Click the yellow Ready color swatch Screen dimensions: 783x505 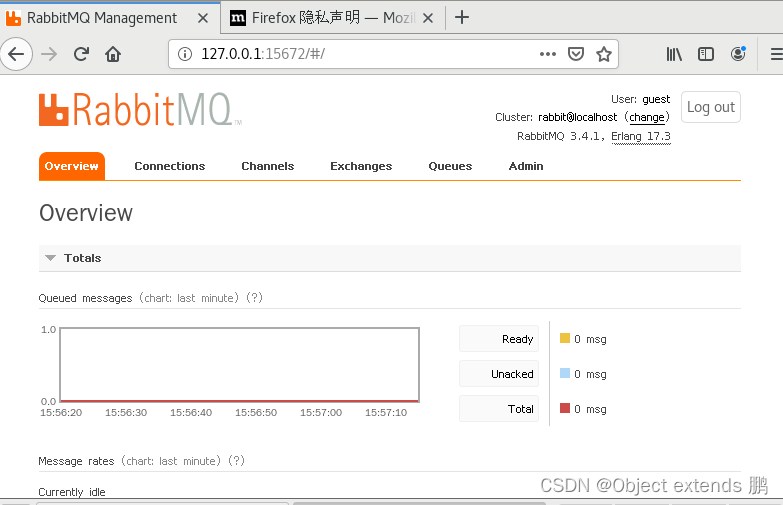point(565,338)
